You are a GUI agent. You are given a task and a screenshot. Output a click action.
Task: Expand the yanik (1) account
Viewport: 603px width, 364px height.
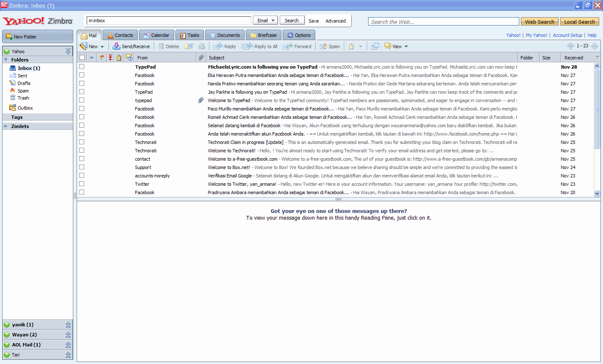[x=68, y=325]
